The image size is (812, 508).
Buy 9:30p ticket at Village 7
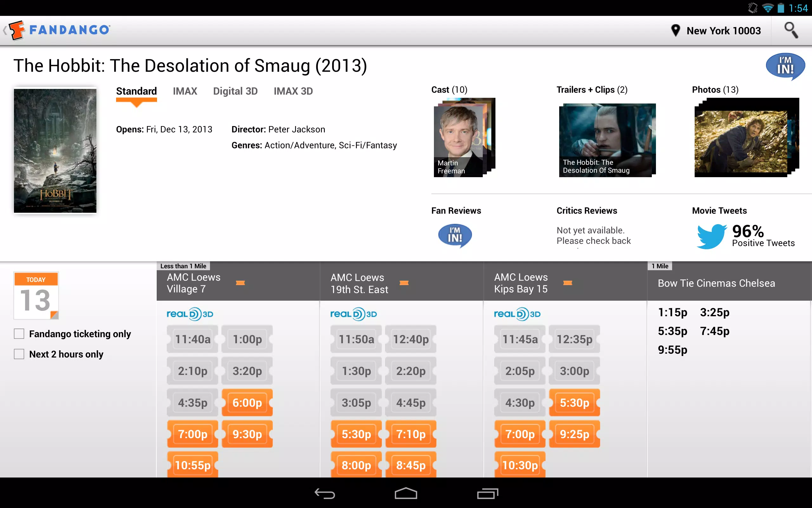coord(247,434)
